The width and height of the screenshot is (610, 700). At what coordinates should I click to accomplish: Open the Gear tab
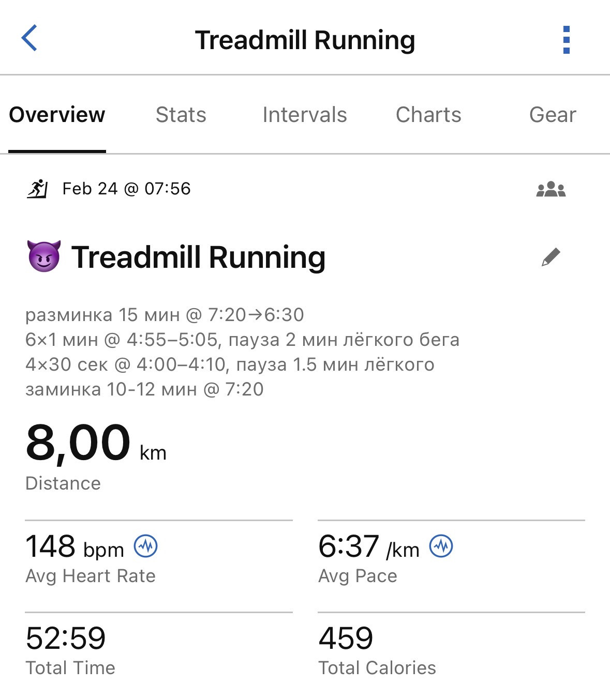point(553,114)
